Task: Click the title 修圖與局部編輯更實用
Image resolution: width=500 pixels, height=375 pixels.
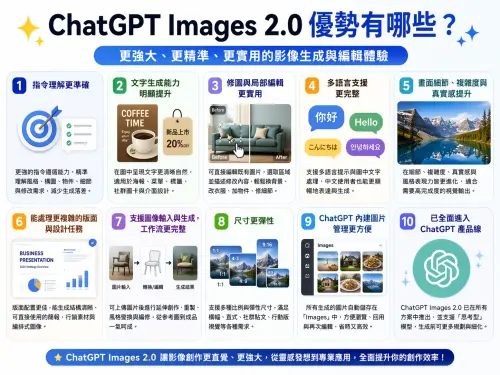Action: tap(255, 88)
